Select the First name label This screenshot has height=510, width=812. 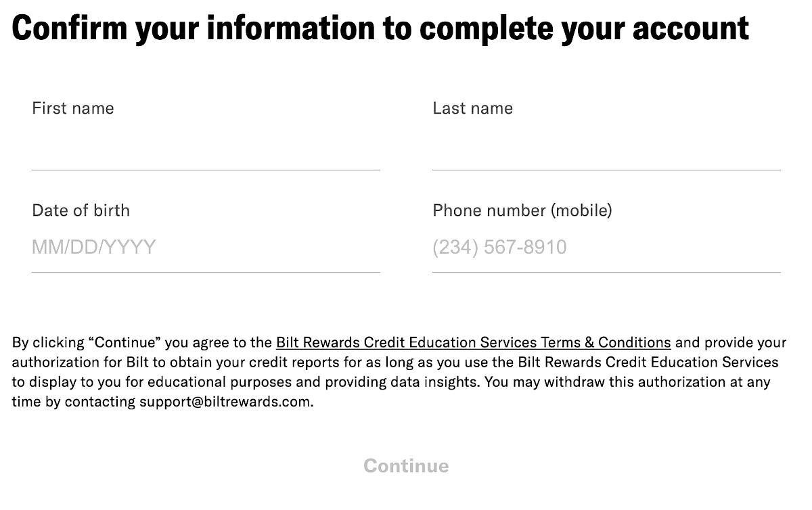pyautogui.click(x=72, y=108)
